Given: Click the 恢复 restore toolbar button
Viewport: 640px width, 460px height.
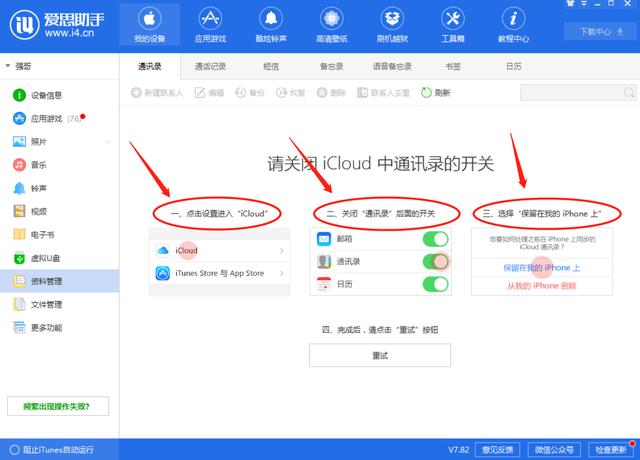Looking at the screenshot, I should (x=291, y=93).
